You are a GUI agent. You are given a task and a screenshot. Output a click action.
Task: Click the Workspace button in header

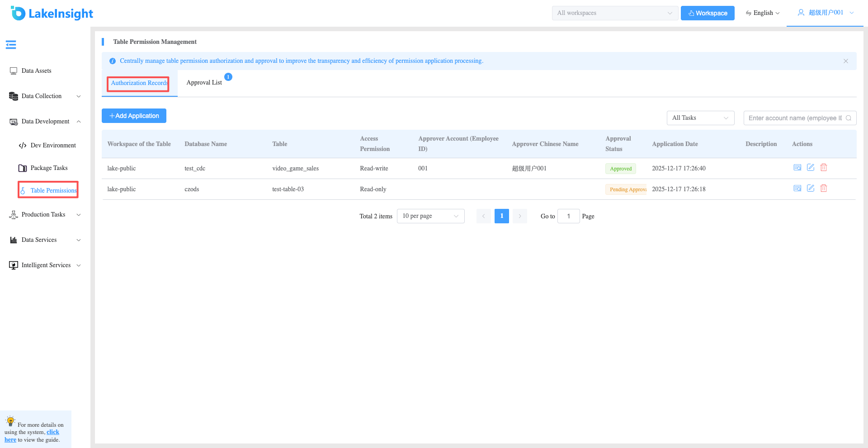[x=708, y=13]
